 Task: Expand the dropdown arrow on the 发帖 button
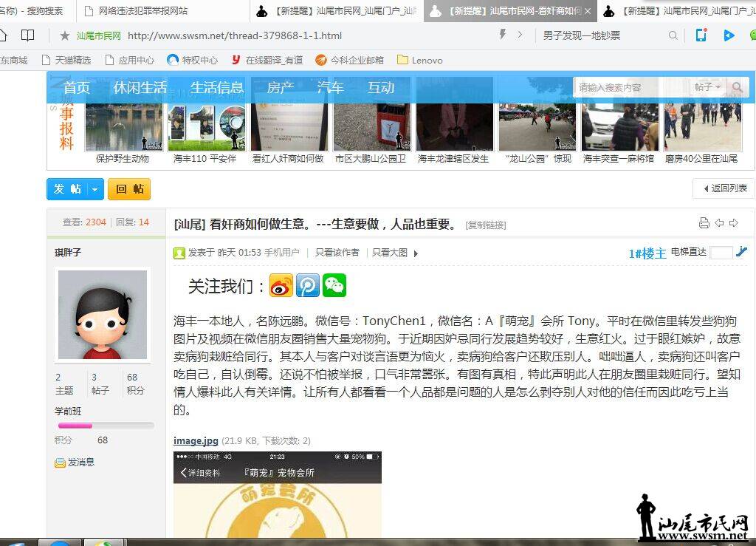tap(95, 189)
